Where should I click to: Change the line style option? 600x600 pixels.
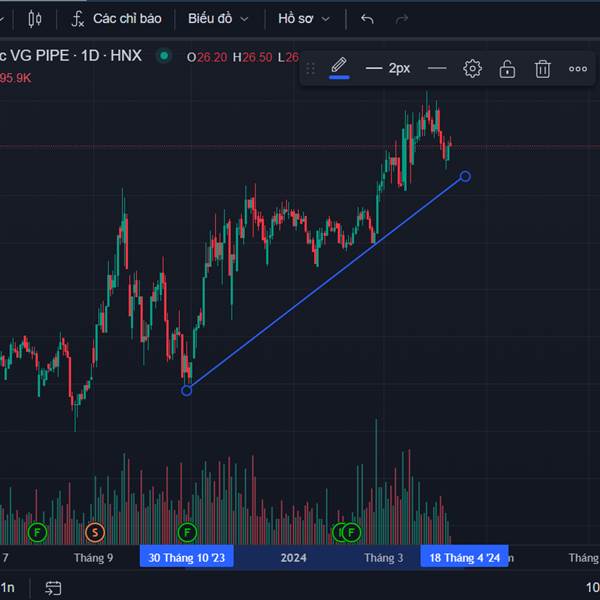click(436, 68)
